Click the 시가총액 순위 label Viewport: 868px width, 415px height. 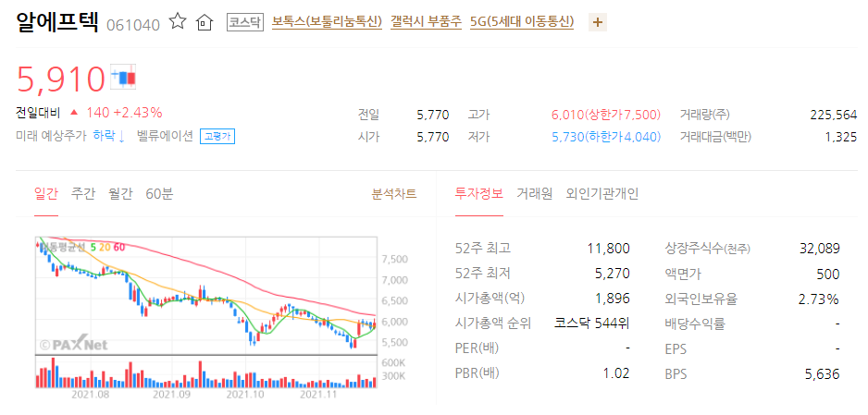[x=492, y=323]
